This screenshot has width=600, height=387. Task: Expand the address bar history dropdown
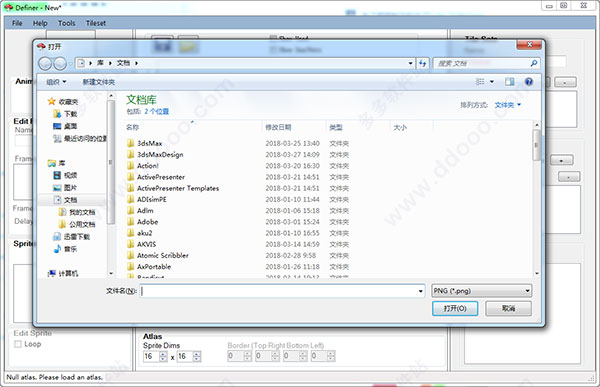410,63
